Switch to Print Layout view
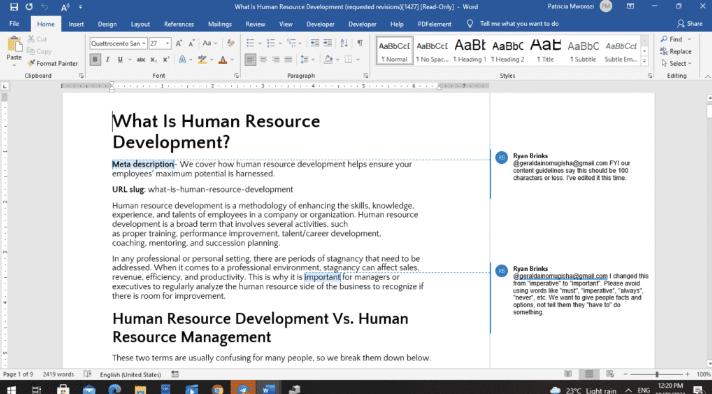 (589, 374)
